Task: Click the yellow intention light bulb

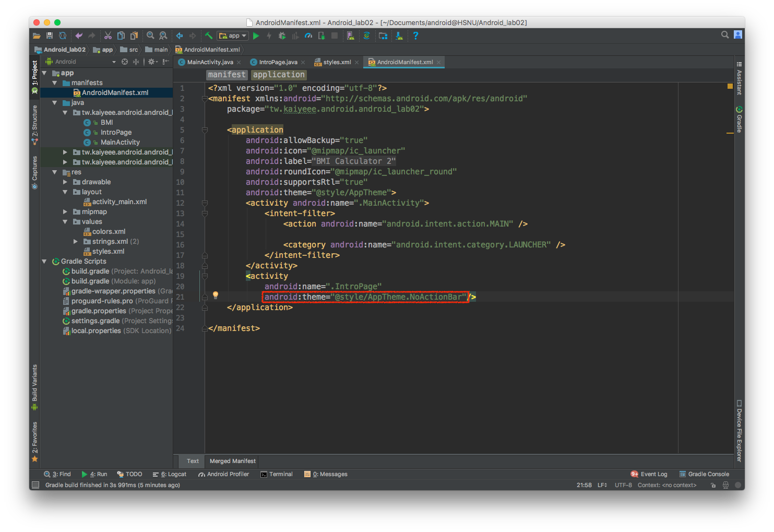Action: click(x=216, y=295)
